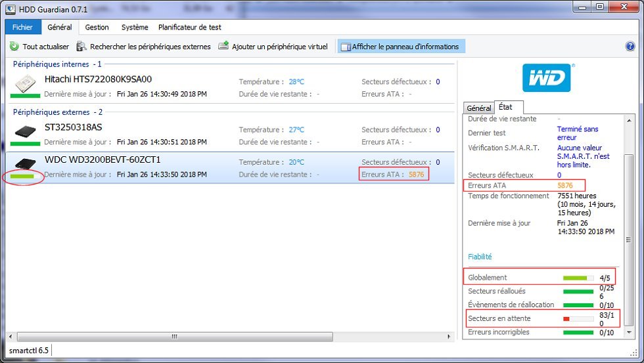Click the Temps de fonctionnement label
The width and height of the screenshot is (644, 363).
509,196
